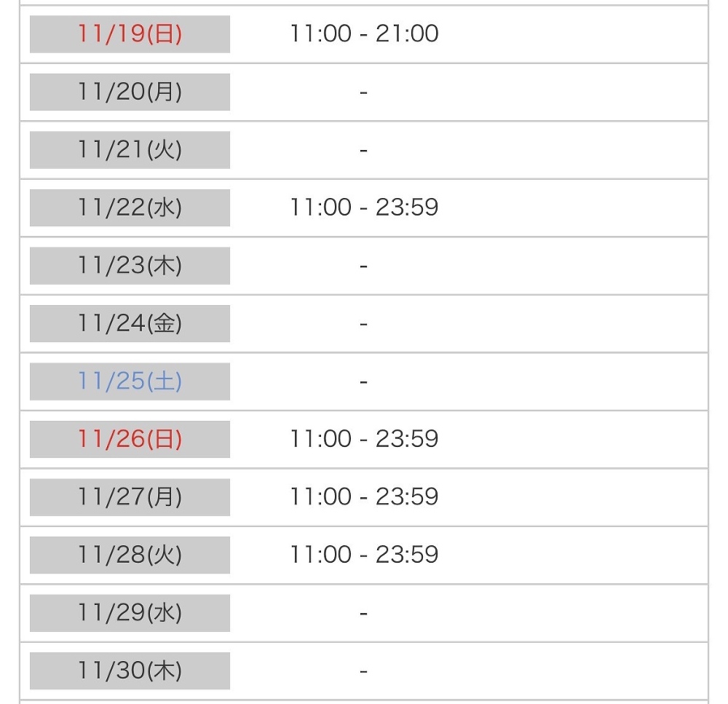This screenshot has width=728, height=704.
Task: Select the 11/24(金) date cell
Action: tap(130, 323)
